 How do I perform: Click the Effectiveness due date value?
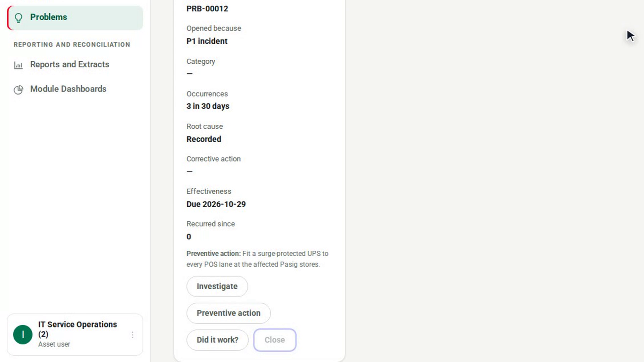point(216,204)
